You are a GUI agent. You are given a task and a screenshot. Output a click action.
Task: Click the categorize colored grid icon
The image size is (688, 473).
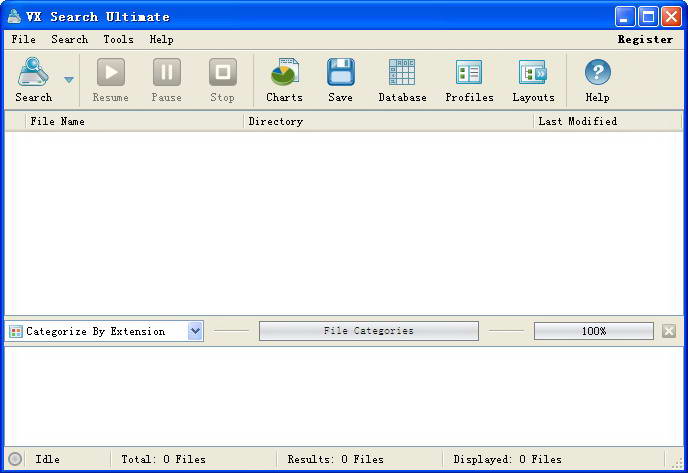(16, 331)
